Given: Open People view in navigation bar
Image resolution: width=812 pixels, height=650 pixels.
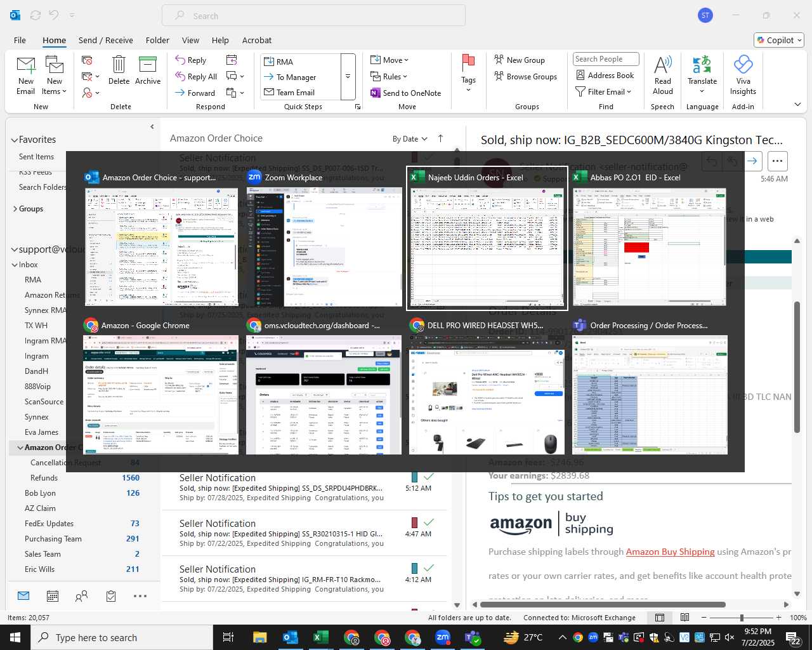Looking at the screenshot, I should pos(81,596).
